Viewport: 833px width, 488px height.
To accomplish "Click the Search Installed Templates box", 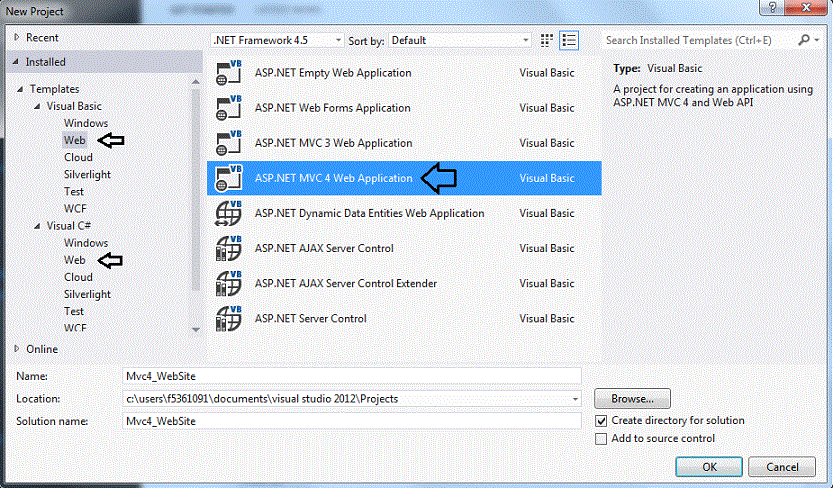I will point(699,40).
